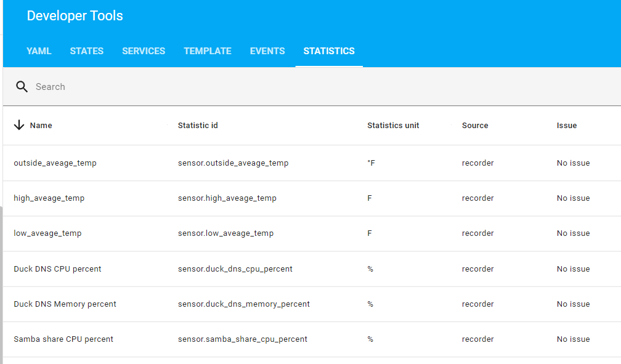621x364 pixels.
Task: Select the Duck DNS CPU percent row
Action: (57, 269)
